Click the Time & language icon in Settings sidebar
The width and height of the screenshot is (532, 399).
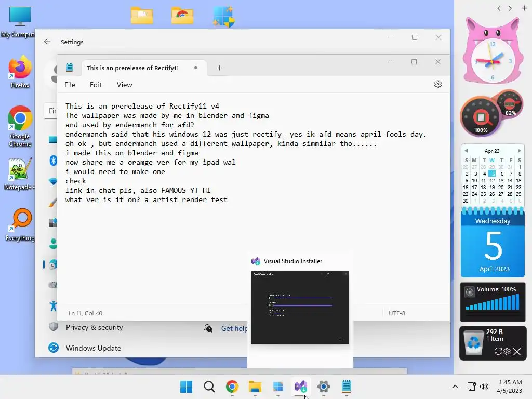52,264
